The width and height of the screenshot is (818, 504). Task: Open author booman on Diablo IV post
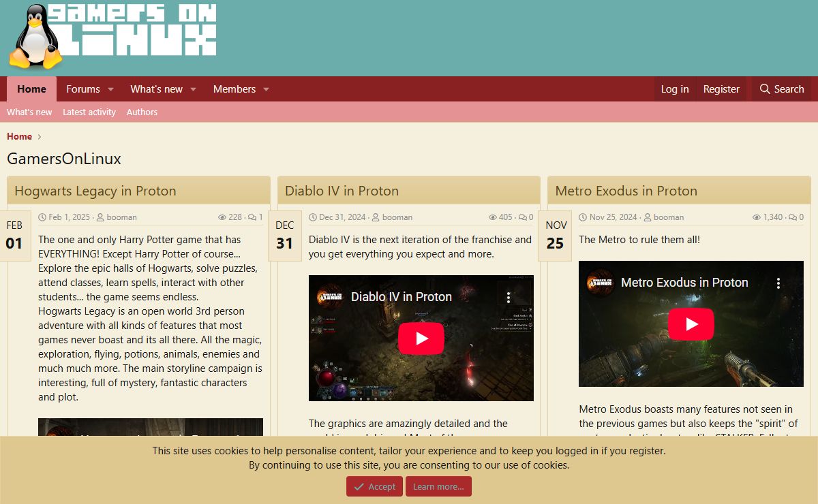pos(397,217)
